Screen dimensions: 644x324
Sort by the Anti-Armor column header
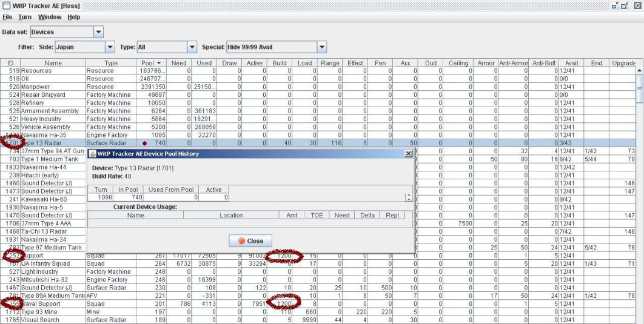514,63
